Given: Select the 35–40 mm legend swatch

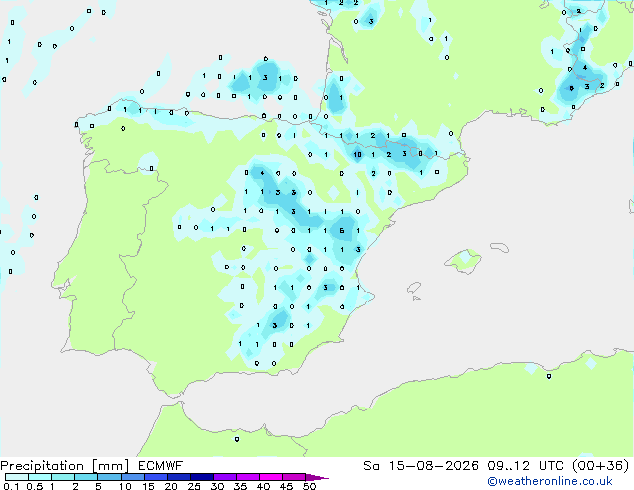Looking at the screenshot, I should point(247,477).
